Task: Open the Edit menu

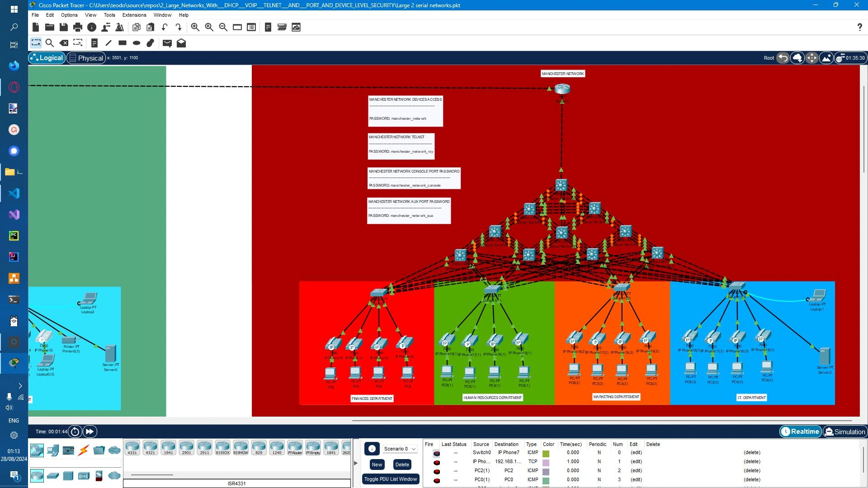Action: pos(50,15)
